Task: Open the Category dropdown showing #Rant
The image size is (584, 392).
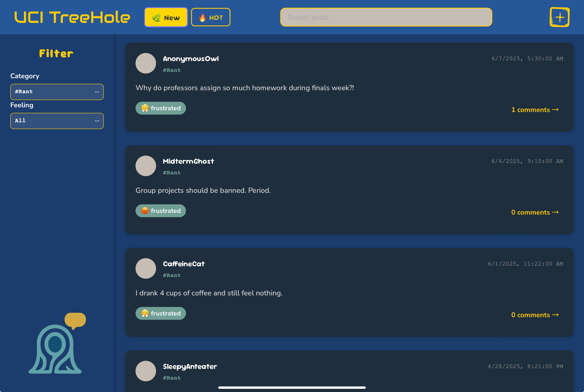Action: (57, 92)
